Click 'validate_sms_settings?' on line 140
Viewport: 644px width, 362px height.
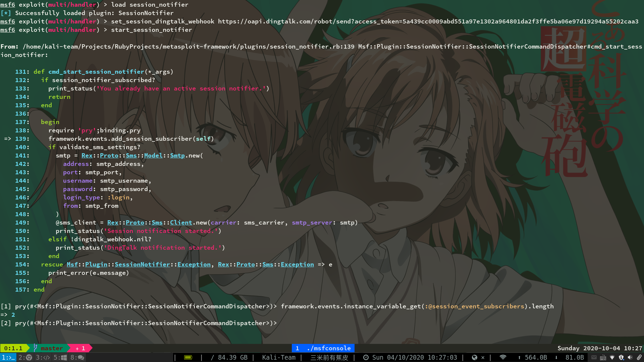click(x=100, y=147)
